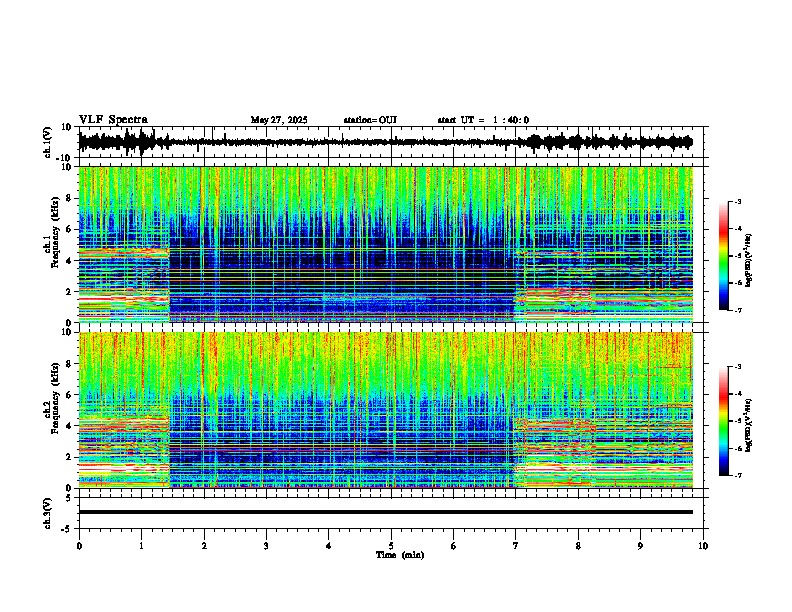
Task: Click the '5' tick on ch.3(V) axis
Action: tap(70, 498)
